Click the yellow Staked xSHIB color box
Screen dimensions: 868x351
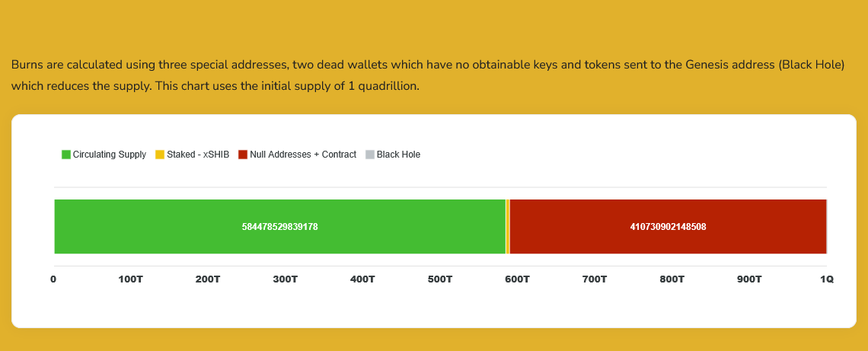pyautogui.click(x=159, y=155)
